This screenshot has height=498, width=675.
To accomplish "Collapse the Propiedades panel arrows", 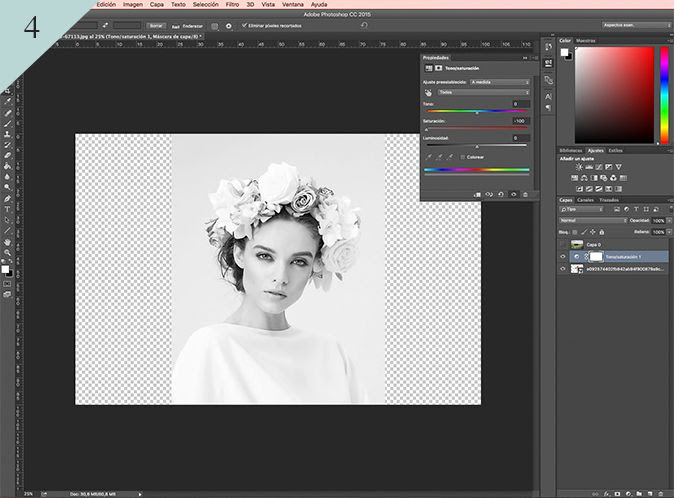I will [525, 58].
